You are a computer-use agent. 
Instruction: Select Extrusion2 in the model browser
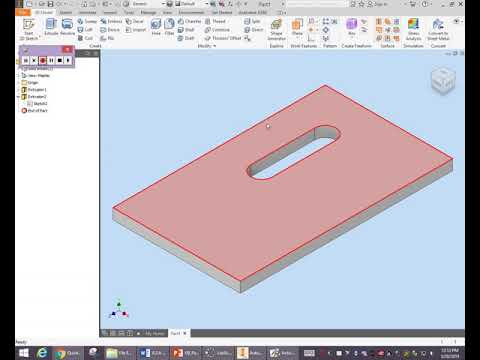(34, 97)
